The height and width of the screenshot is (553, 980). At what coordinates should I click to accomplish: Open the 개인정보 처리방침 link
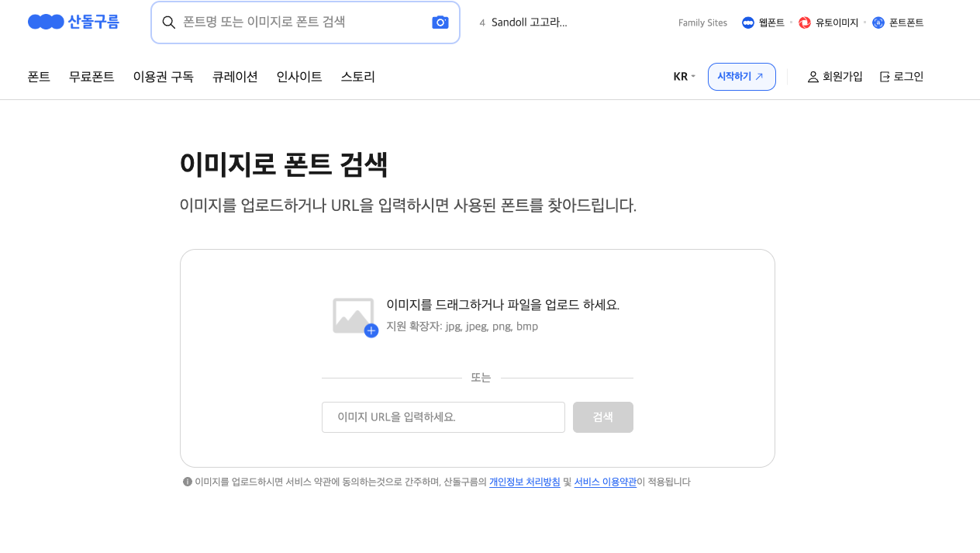click(x=525, y=482)
